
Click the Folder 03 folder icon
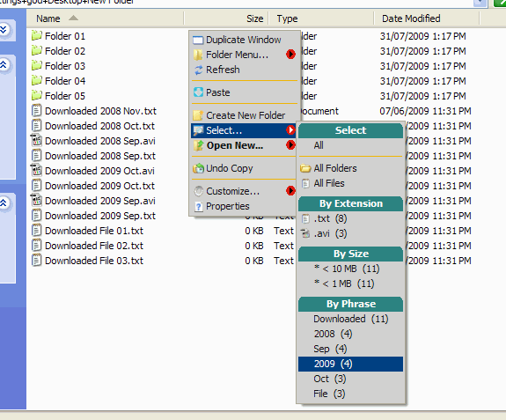coord(37,65)
